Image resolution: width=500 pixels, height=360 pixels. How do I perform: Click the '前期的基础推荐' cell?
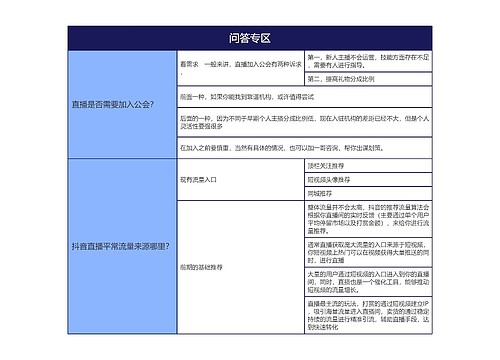[241, 267]
